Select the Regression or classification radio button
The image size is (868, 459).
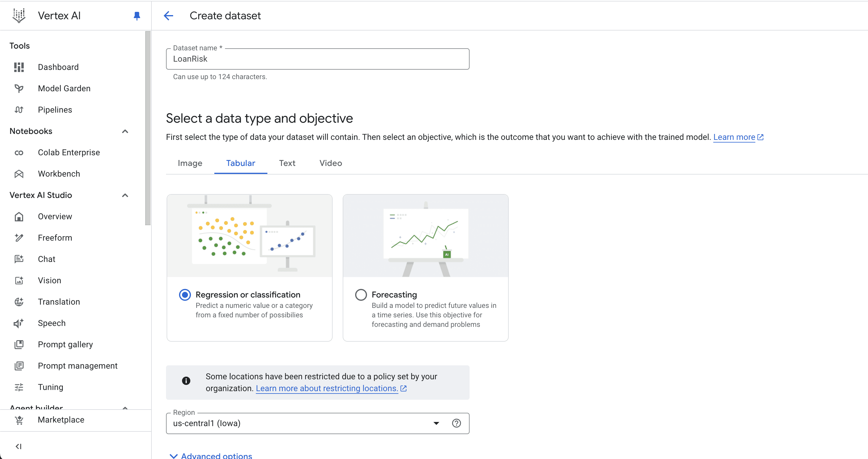tap(185, 295)
